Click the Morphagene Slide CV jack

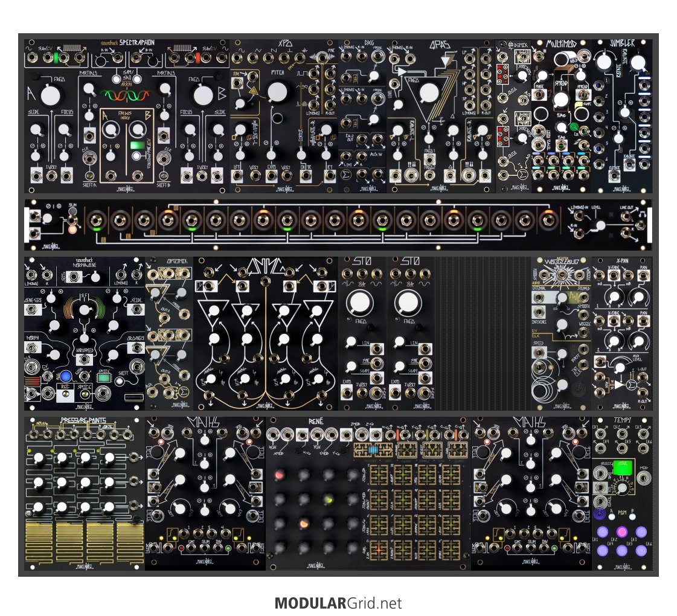137,309
